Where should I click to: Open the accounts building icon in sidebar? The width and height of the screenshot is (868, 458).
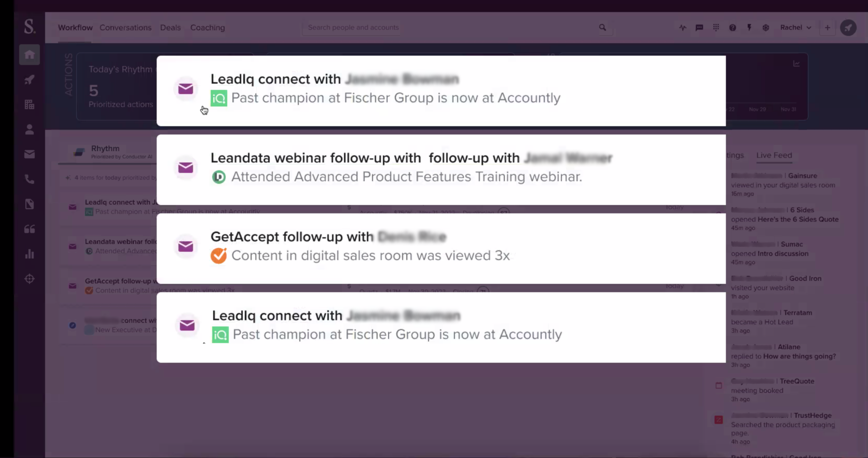29,104
